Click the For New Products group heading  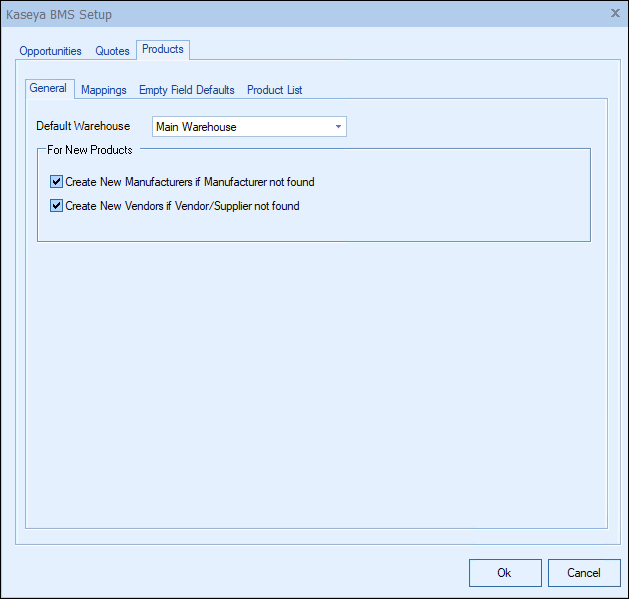point(90,150)
